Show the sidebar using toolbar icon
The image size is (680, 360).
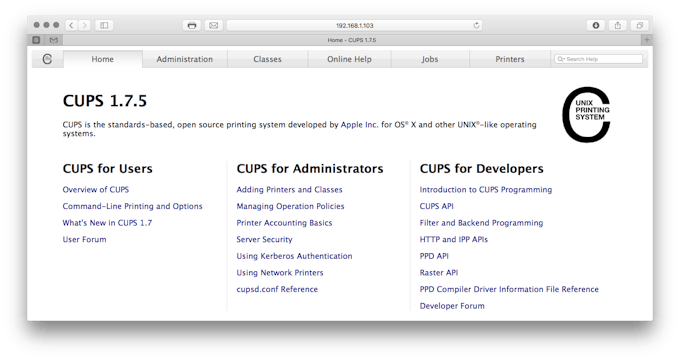tap(104, 25)
